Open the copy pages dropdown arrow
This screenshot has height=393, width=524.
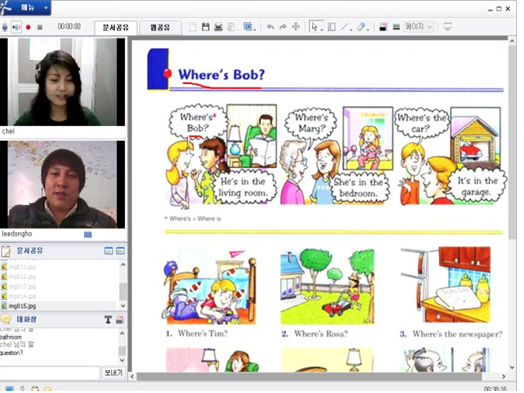pos(237,29)
